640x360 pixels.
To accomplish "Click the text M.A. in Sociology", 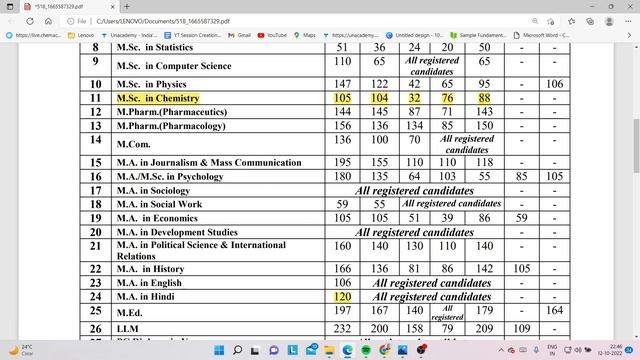I will point(153,191).
